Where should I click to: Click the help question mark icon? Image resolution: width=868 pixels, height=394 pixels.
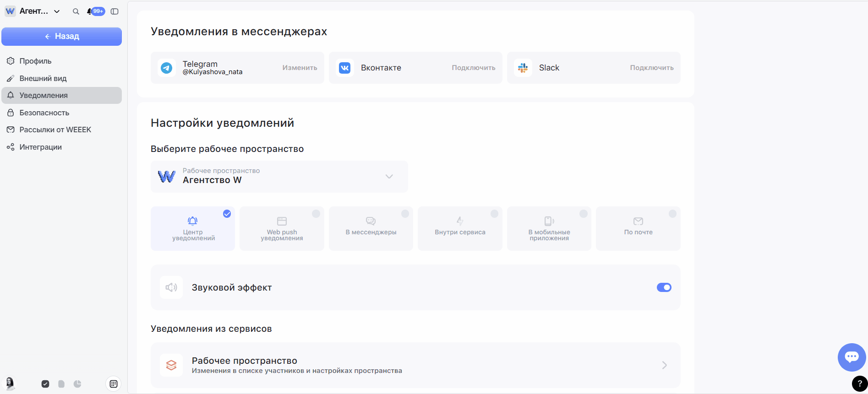coord(859,383)
